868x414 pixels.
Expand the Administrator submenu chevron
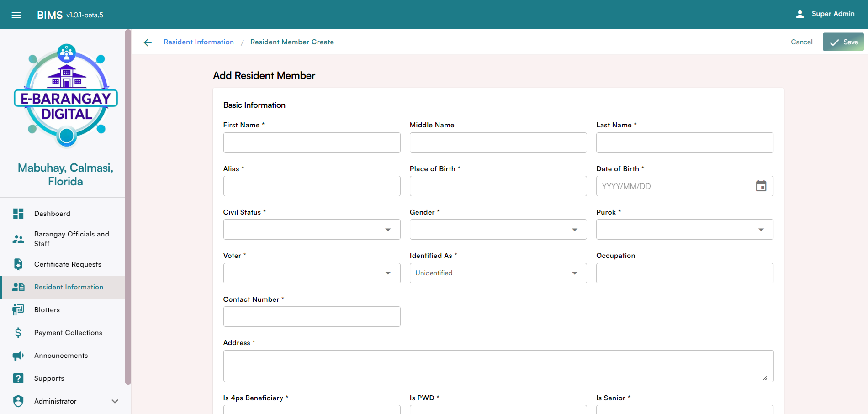115,401
